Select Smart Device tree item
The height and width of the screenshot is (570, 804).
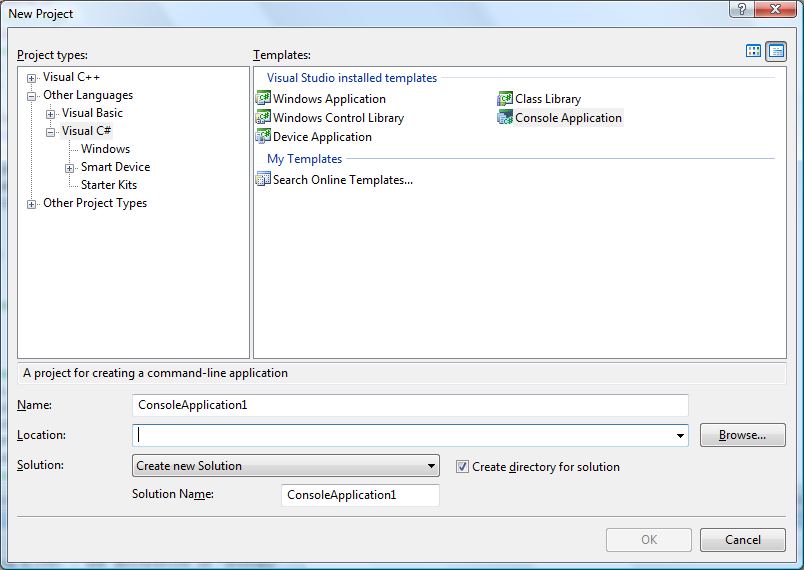[115, 167]
